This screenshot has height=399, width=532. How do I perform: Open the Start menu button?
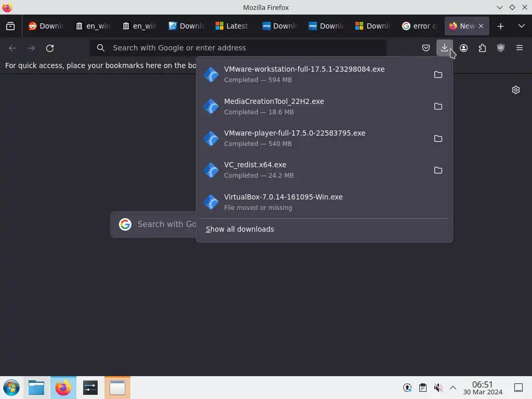click(11, 388)
